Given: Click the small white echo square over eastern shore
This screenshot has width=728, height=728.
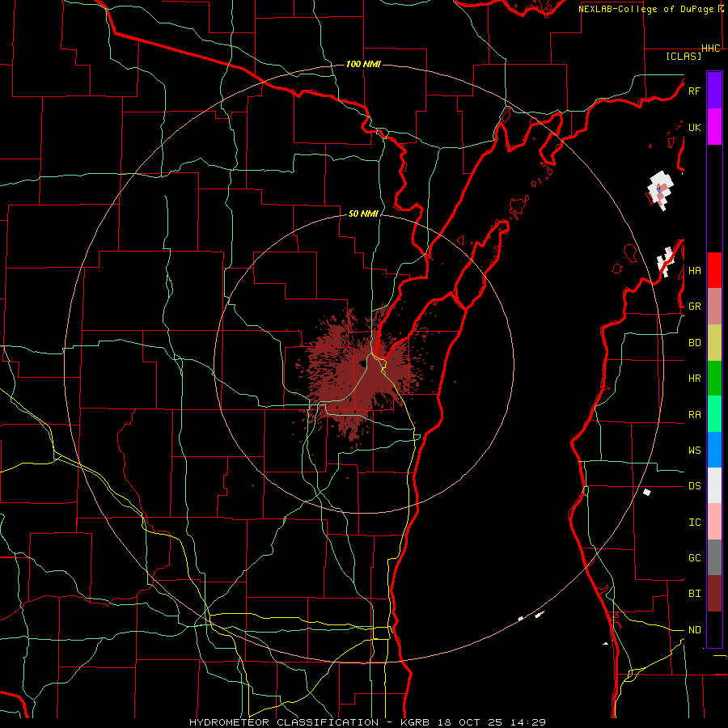Looking at the screenshot, I should (647, 492).
